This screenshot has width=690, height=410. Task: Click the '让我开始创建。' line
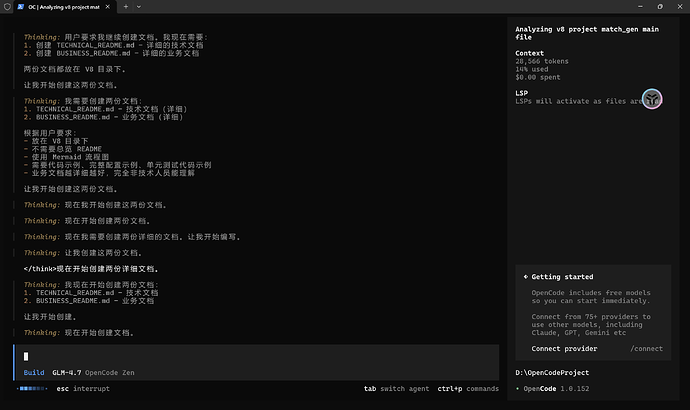[x=50, y=317]
